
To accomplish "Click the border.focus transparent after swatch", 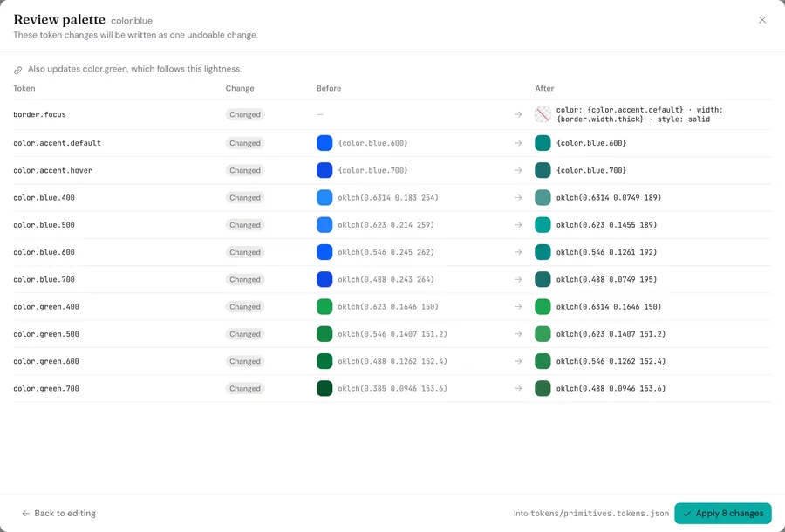I will tap(543, 114).
